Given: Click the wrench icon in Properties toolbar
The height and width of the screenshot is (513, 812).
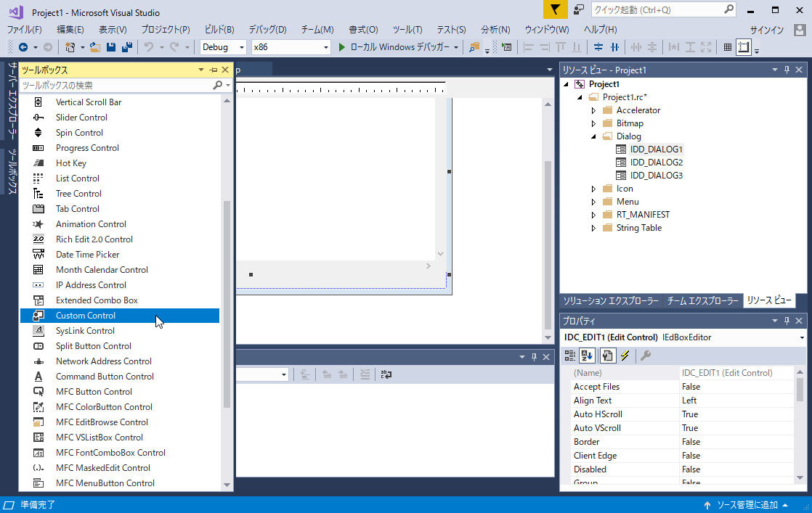Looking at the screenshot, I should tap(645, 356).
